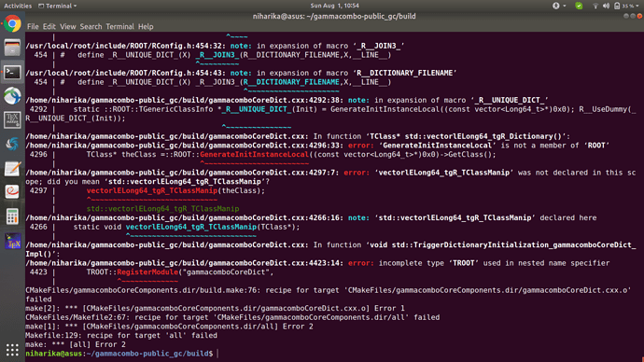Open the Terminal app menu dropdown
The width and height of the screenshot is (644, 362).
(58, 6)
